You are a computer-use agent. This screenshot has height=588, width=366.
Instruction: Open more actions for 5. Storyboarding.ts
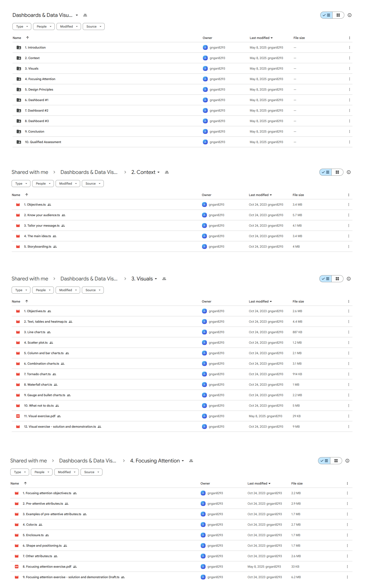click(x=348, y=247)
